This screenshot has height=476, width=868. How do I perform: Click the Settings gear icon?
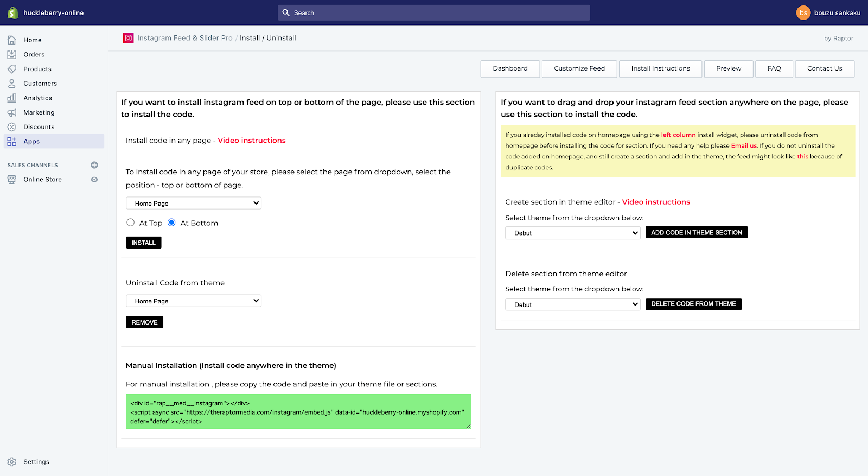tap(12, 462)
